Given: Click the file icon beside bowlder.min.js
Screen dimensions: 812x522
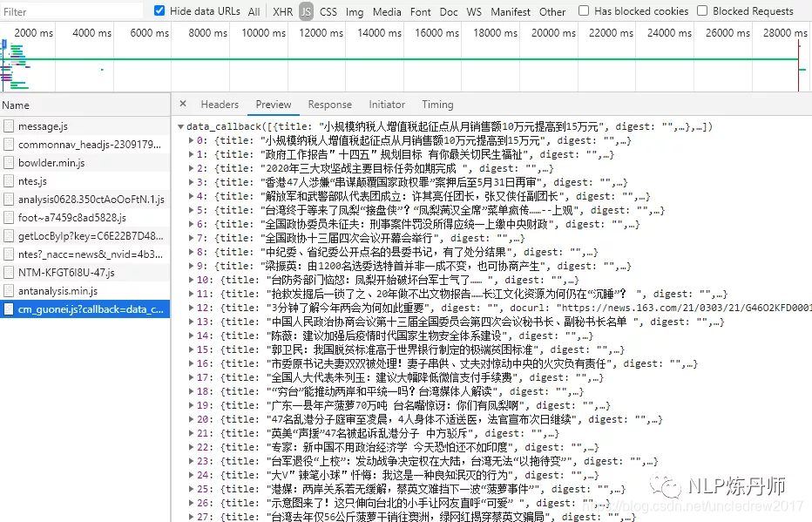Looking at the screenshot, I should tap(9, 163).
